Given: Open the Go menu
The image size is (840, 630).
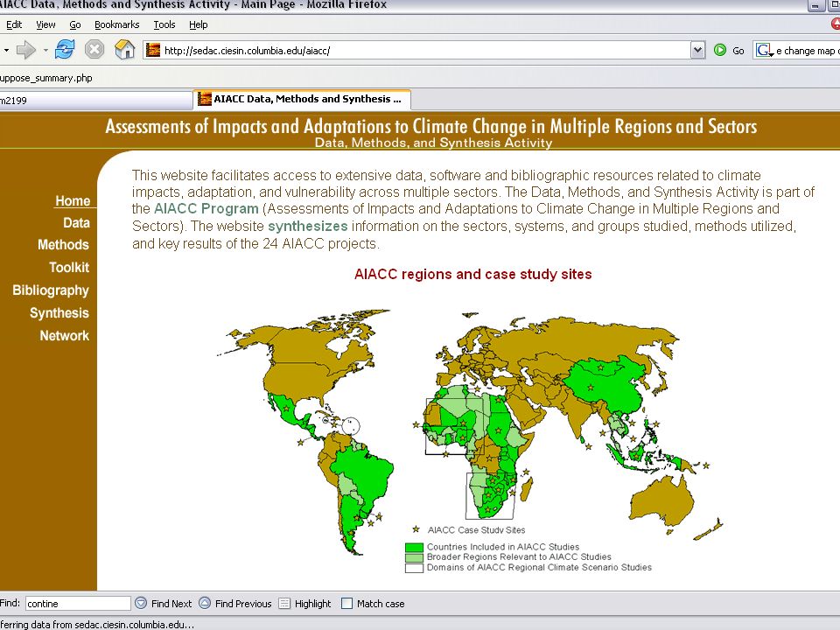Looking at the screenshot, I should click(x=75, y=24).
